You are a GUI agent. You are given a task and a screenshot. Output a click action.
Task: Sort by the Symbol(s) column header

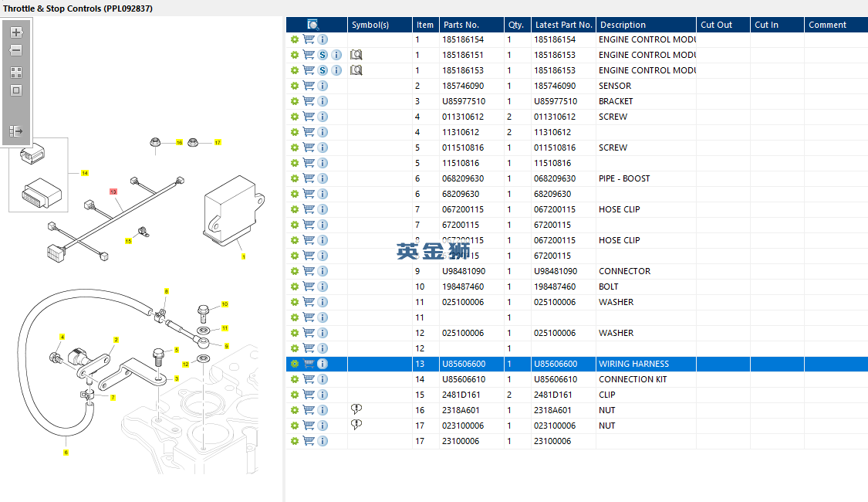tap(380, 25)
